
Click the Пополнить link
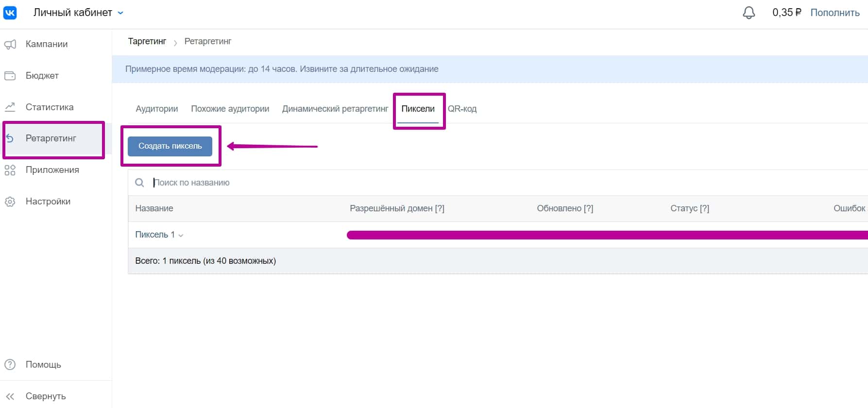(835, 13)
